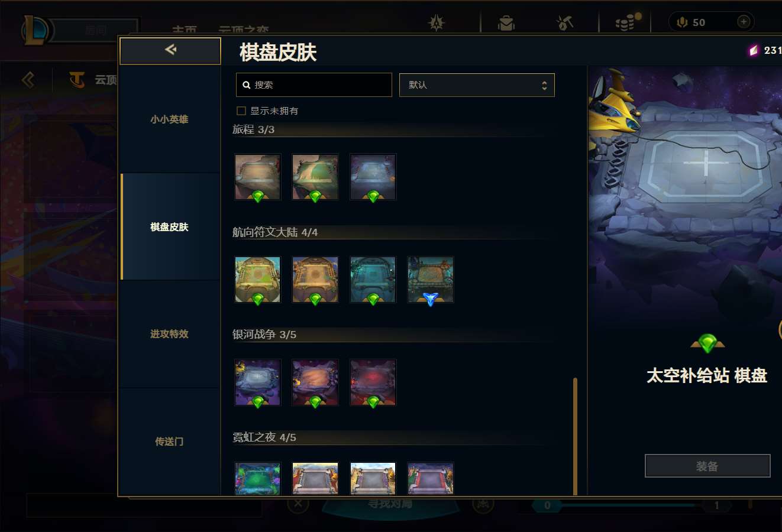
Task: Click the 搜索 search input field
Action: pyautogui.click(x=314, y=85)
